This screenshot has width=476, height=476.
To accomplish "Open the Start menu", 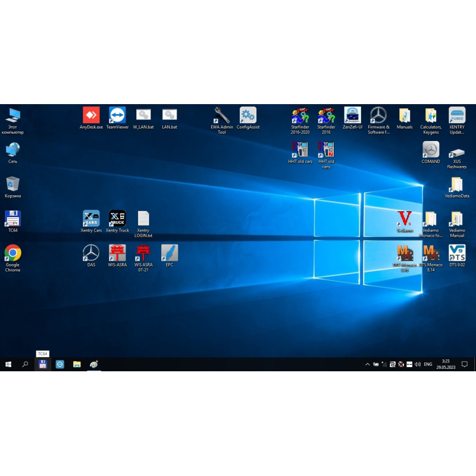I will click(x=8, y=364).
